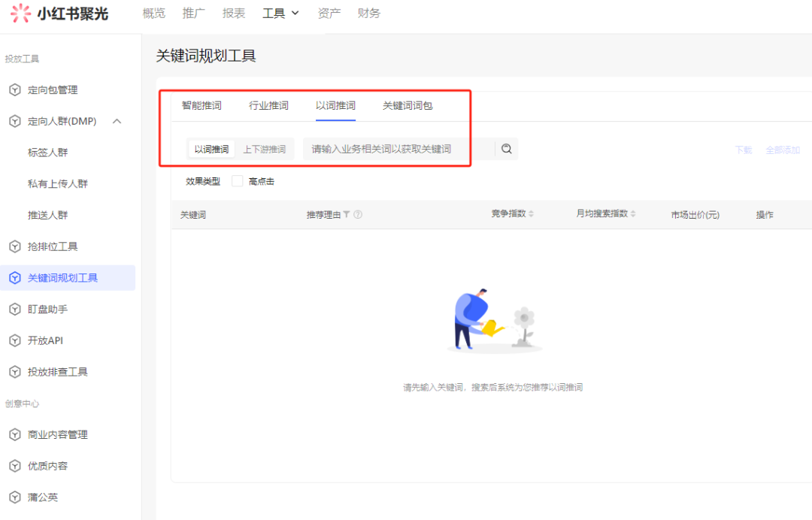Viewport: 812px width, 520px height.
Task: Click the 下载 link
Action: point(743,150)
